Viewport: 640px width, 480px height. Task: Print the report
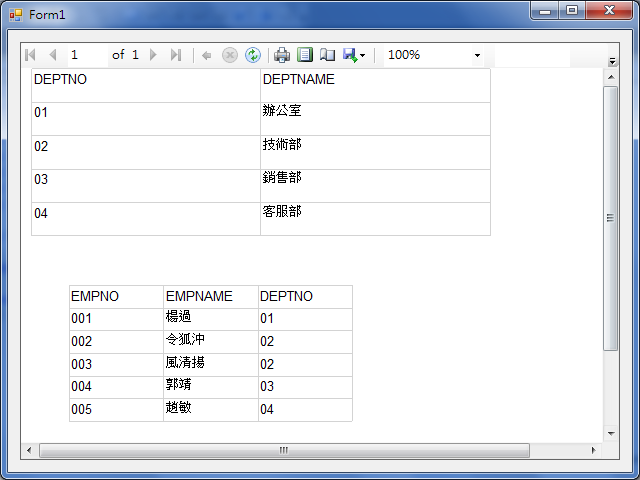282,55
